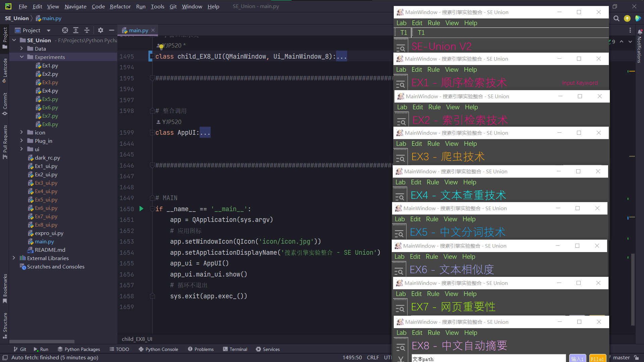Hide the Project tool window with minus icon
Viewport: 644px width, 362px height.
point(112,30)
